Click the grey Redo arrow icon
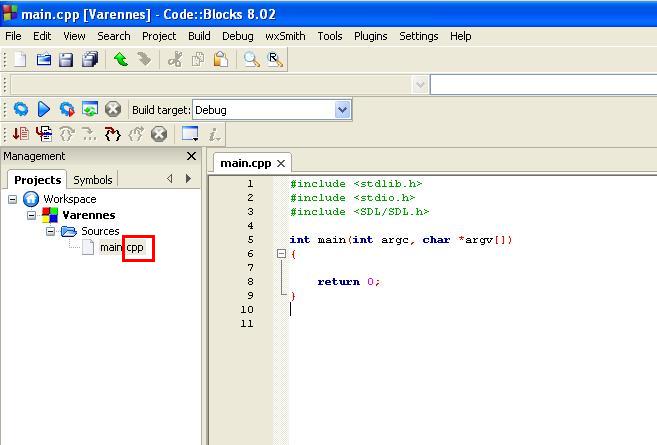This screenshot has width=657, height=445. 144,60
